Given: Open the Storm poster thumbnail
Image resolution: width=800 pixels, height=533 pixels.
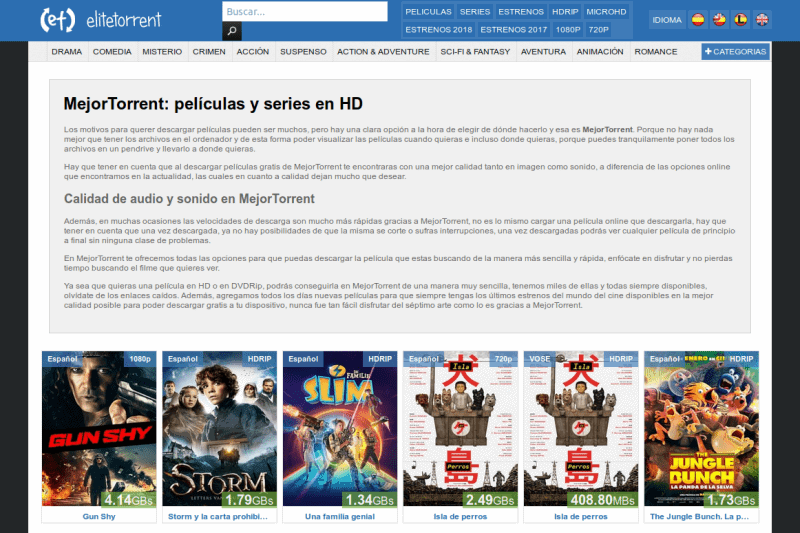Looking at the screenshot, I should tap(219, 428).
